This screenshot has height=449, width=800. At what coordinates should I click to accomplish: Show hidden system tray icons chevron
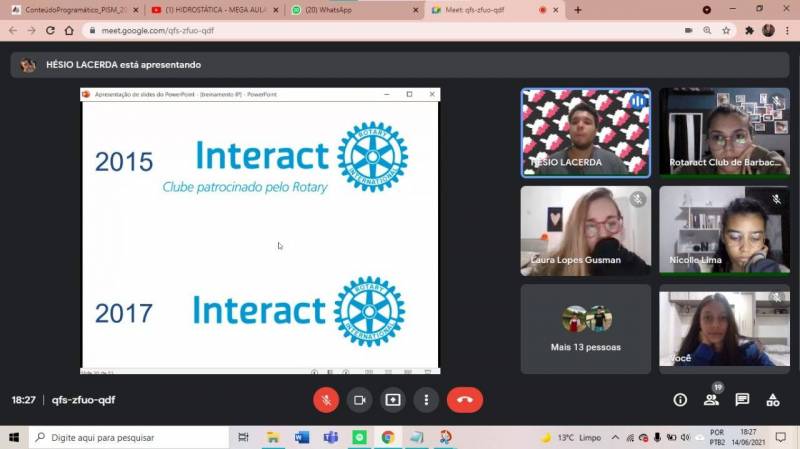(x=615, y=438)
